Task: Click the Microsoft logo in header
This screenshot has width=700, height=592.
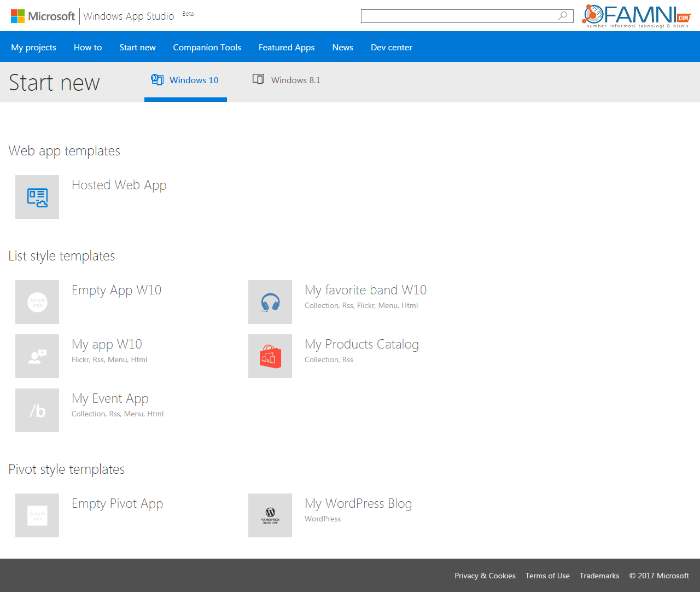Action: 43,16
